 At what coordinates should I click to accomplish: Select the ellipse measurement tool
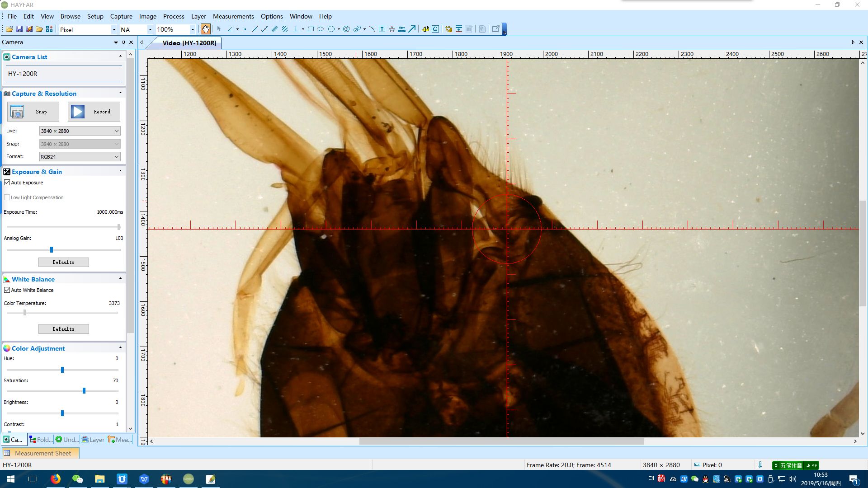pyautogui.click(x=321, y=29)
